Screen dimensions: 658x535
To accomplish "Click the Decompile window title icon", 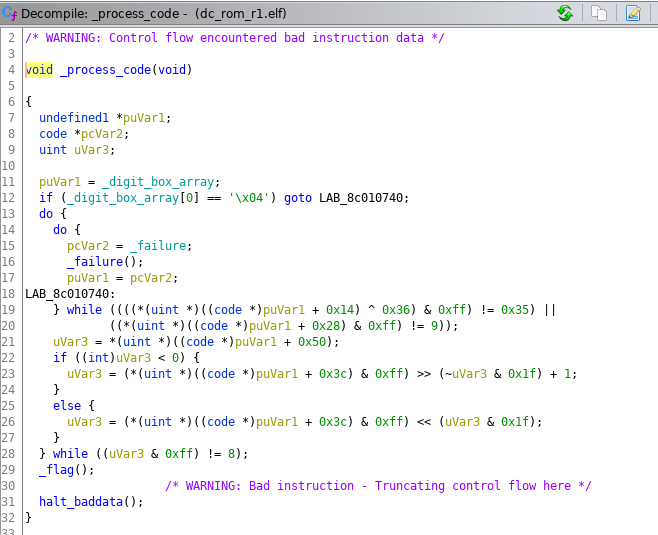I will pos(9,13).
